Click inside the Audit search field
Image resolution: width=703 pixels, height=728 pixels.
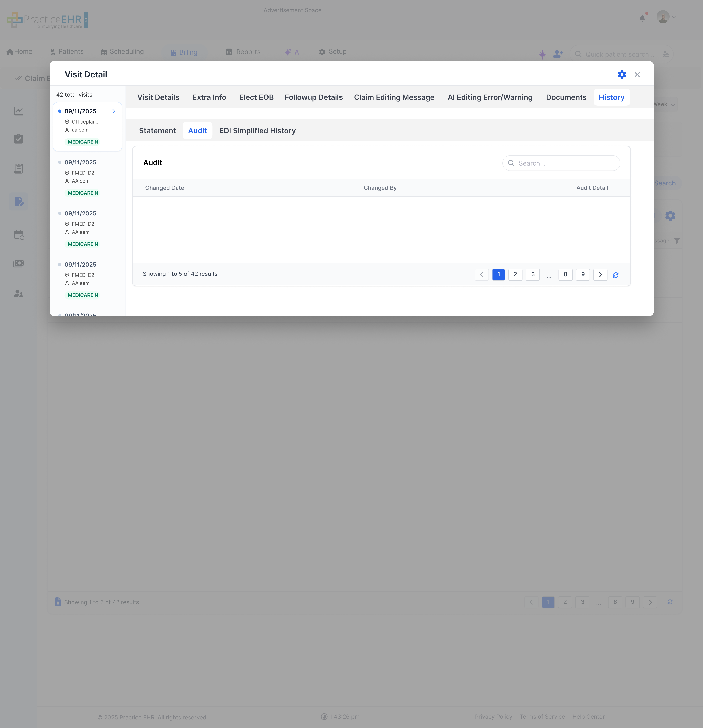pos(561,163)
